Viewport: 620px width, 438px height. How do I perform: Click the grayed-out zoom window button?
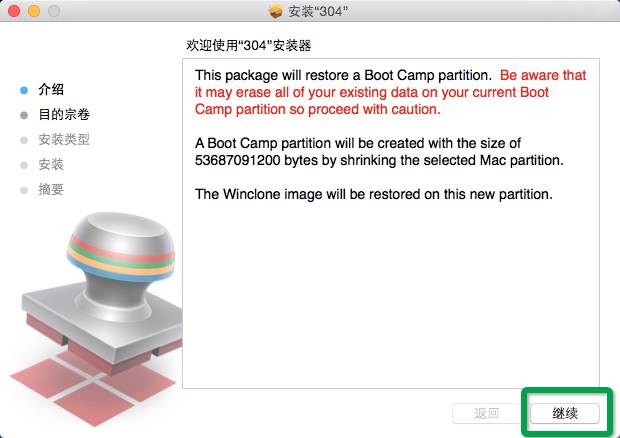(x=54, y=11)
